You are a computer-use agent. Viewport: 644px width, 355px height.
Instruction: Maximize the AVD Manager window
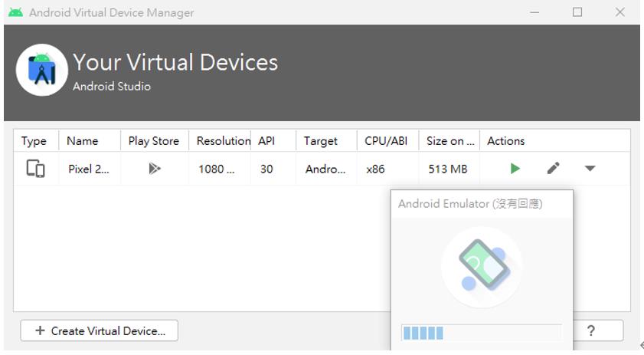[577, 12]
